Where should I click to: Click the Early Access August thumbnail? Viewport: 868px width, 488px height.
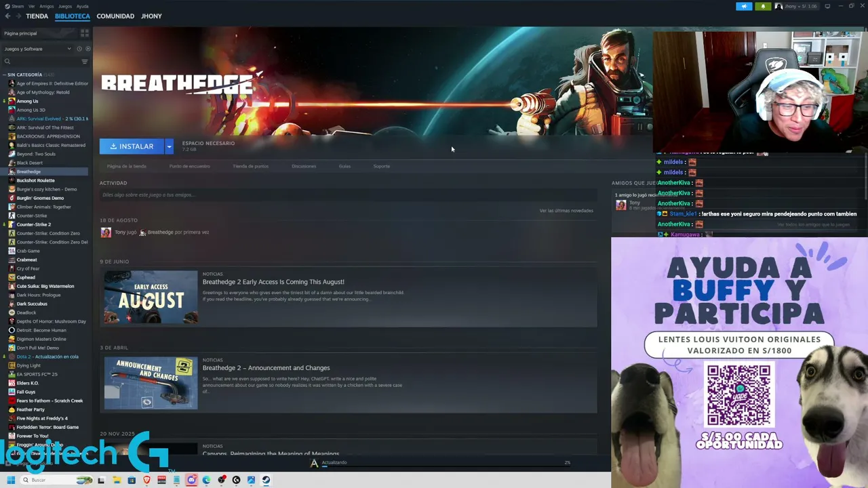click(x=151, y=297)
